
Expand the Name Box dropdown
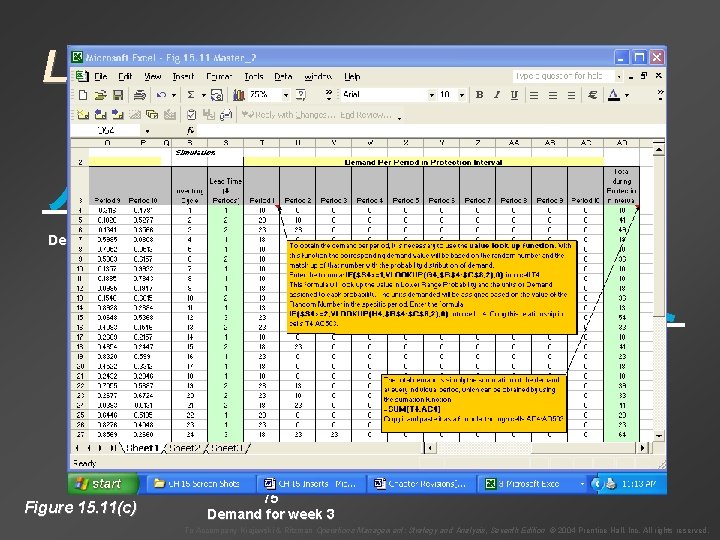pos(147,131)
